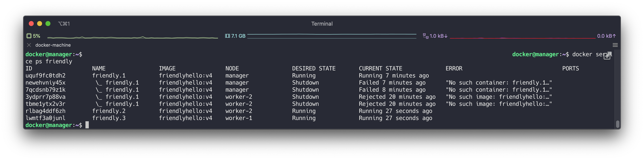Click task ID lwmtf3a0junl

pos(46,118)
